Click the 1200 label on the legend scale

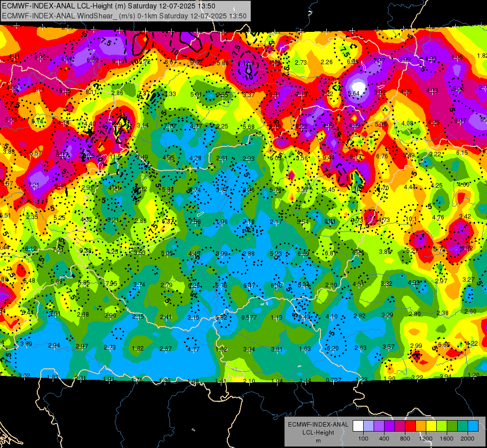click(426, 439)
